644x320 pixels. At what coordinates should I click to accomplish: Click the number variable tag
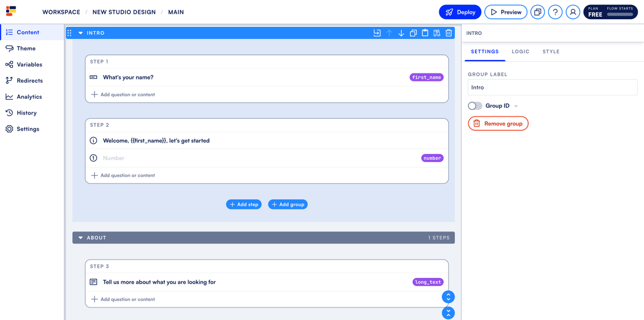(433, 158)
